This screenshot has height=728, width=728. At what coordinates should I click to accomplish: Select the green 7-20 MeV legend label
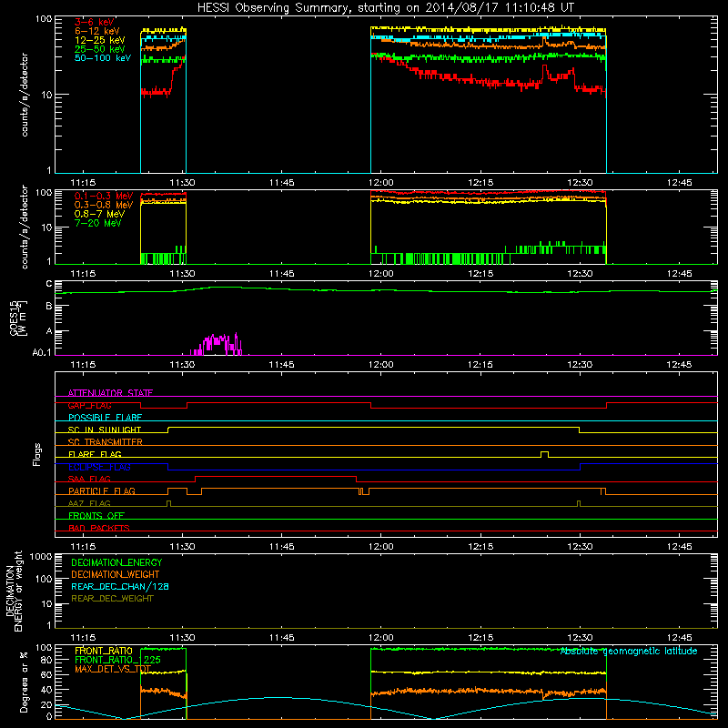tap(98, 223)
